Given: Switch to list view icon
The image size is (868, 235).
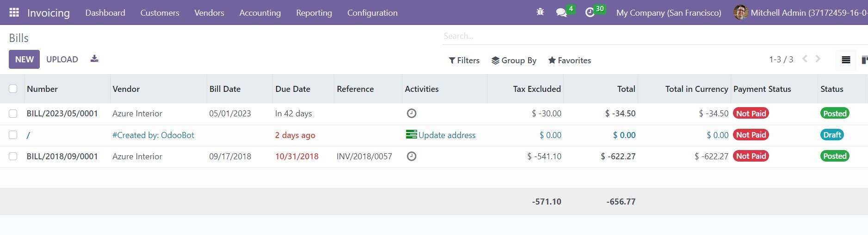Looking at the screenshot, I should (846, 60).
